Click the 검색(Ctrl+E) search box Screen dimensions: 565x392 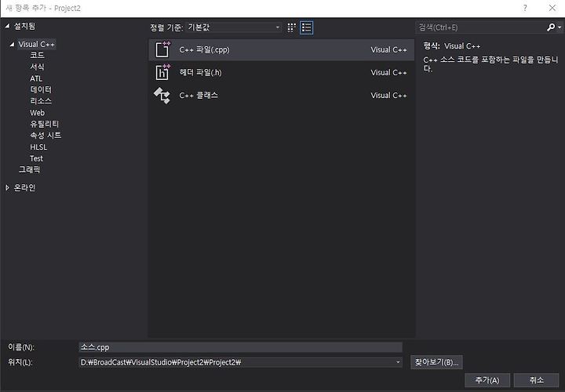click(481, 27)
